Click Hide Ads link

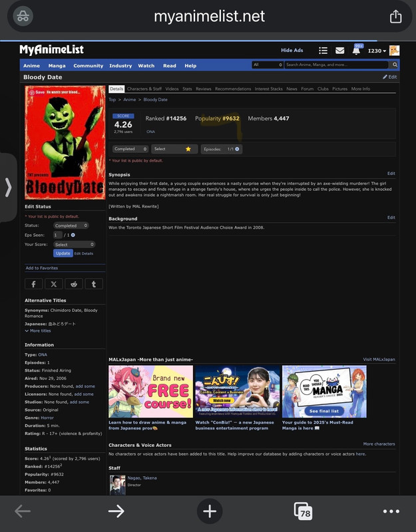tap(292, 51)
